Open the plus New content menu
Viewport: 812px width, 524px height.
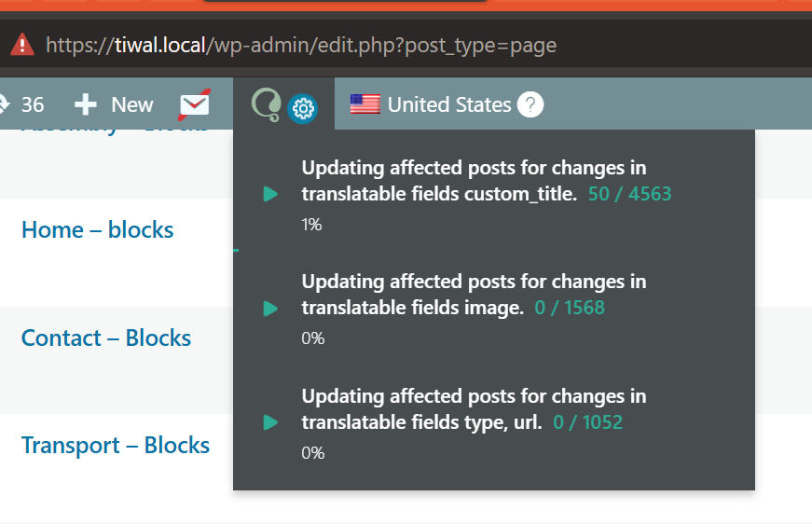114,104
